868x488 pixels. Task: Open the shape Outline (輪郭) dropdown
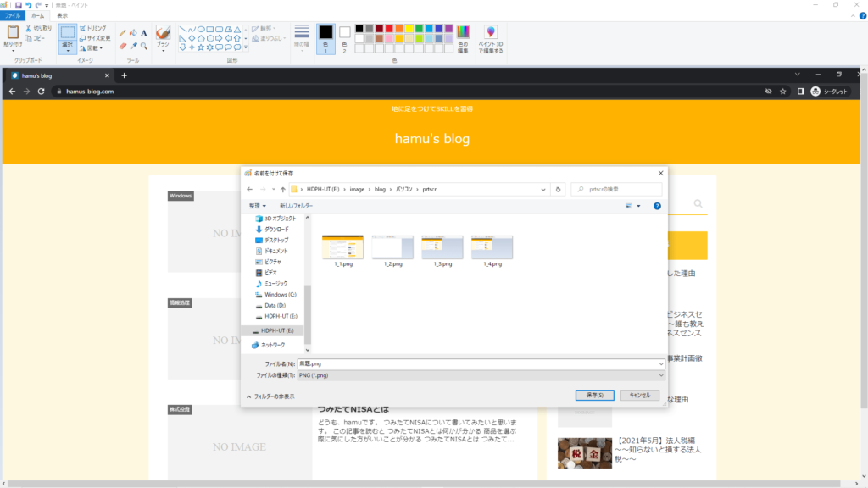[264, 28]
